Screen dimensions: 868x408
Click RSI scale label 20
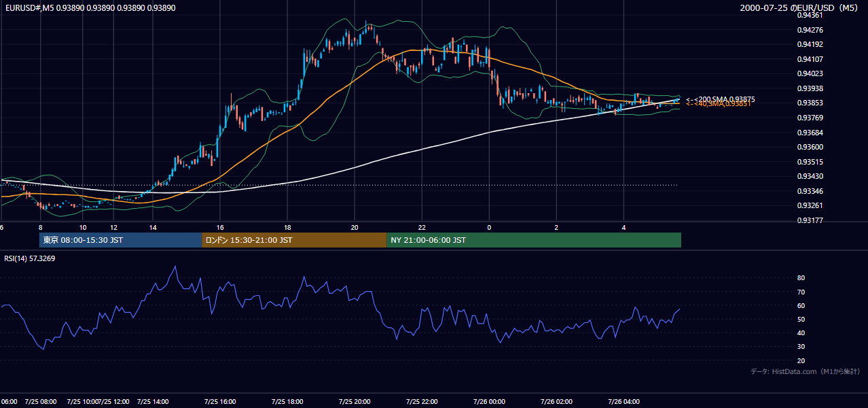pyautogui.click(x=801, y=360)
